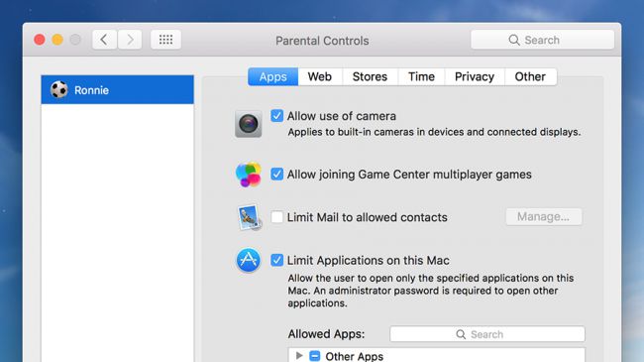The image size is (644, 362).
Task: Expand the Other Apps disclosure triangle
Action: coord(299,355)
